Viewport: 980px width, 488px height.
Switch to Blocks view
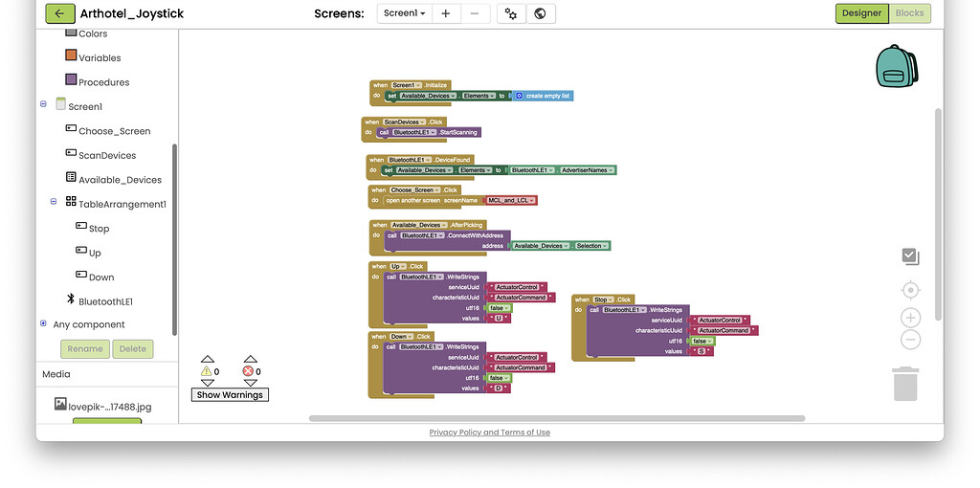point(909,13)
